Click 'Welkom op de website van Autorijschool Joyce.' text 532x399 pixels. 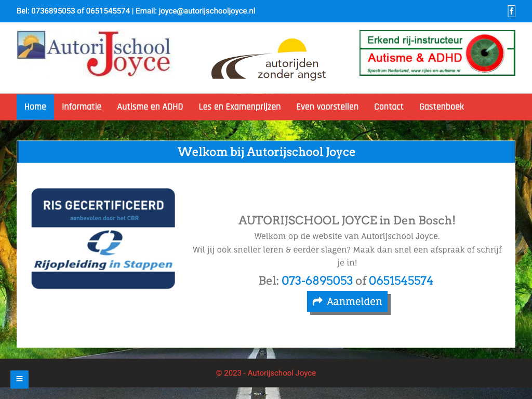click(347, 236)
